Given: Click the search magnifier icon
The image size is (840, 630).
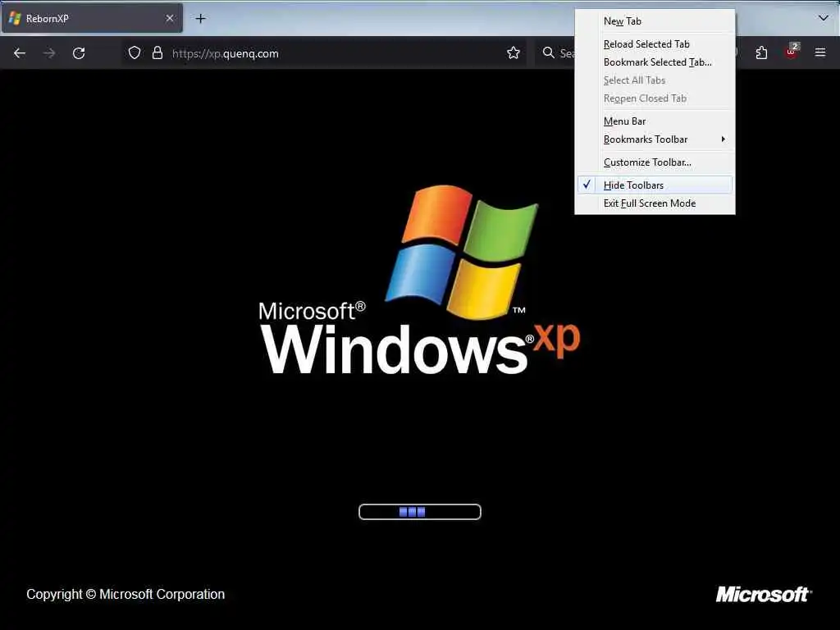Looking at the screenshot, I should click(x=549, y=53).
